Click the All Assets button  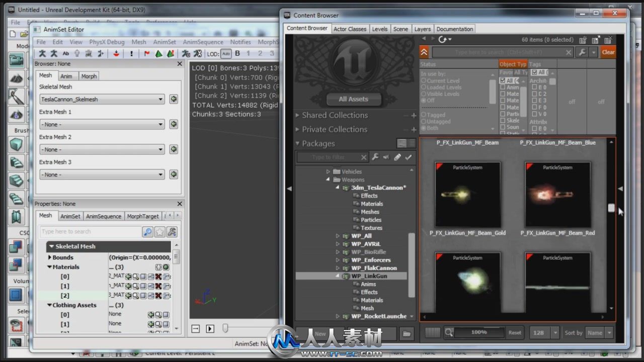353,99
